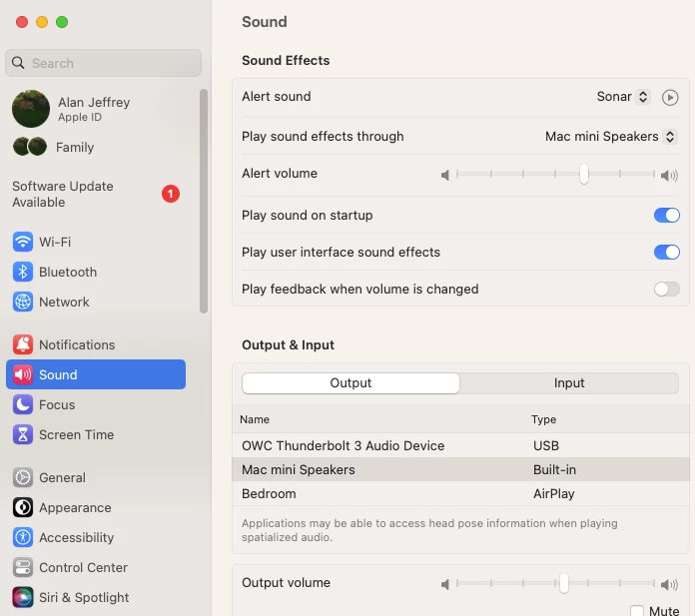Open Wi-Fi settings via its icon
Screen dimensions: 695x616
tap(23, 242)
